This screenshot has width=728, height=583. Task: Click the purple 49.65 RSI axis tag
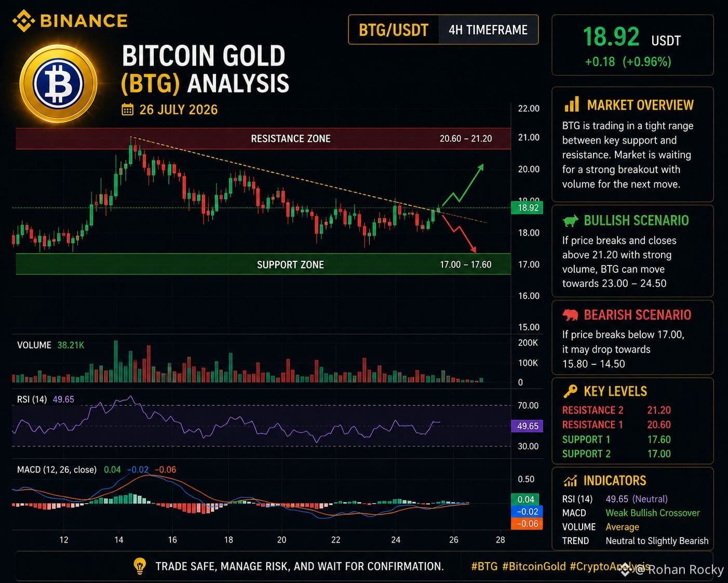(527, 426)
